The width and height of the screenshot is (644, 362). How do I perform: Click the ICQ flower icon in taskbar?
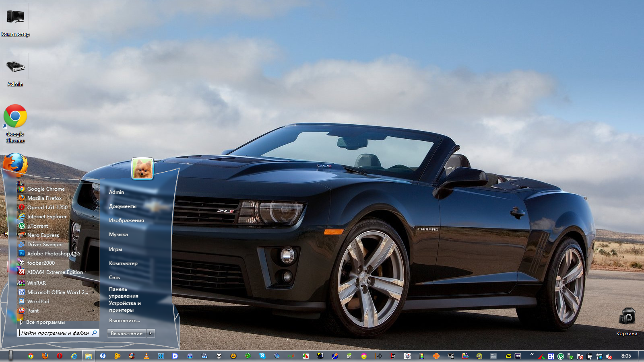(248, 356)
